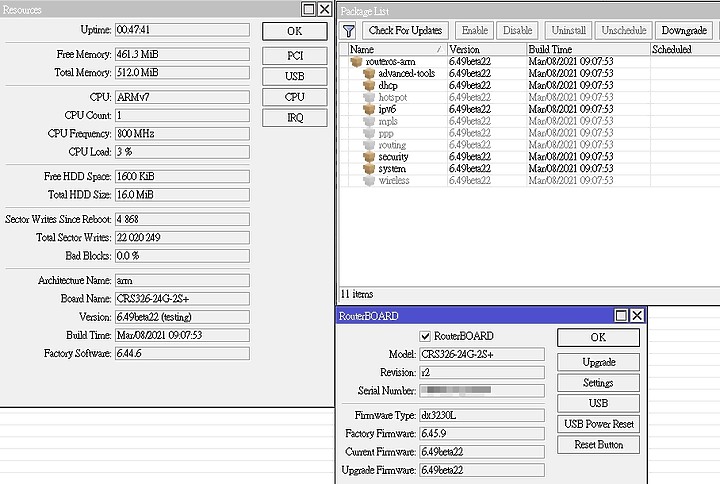Click the RouterBOARD Revision field
Image resolution: width=720 pixels, height=484 pixels.
(482, 372)
